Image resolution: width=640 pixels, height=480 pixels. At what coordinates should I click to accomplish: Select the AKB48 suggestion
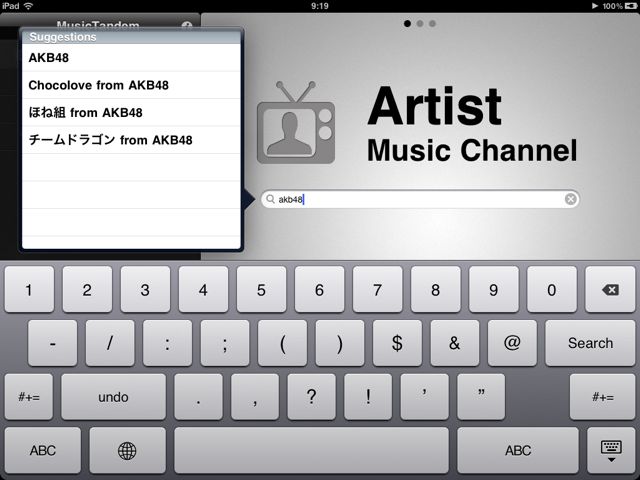tap(131, 58)
